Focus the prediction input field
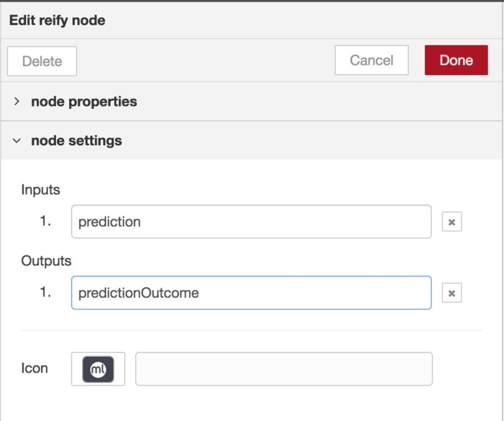 251,222
